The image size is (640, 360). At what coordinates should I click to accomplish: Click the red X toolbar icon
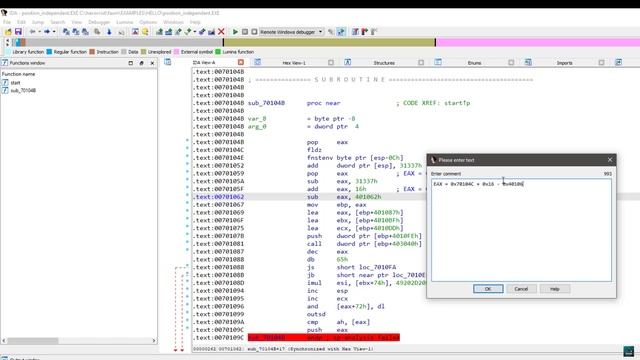point(221,32)
